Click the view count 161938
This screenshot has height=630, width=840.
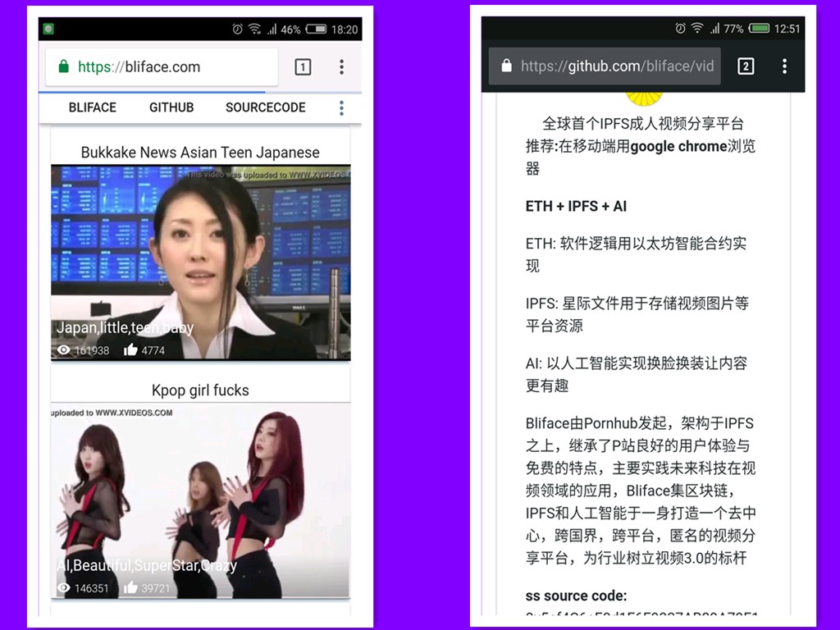[x=92, y=351]
